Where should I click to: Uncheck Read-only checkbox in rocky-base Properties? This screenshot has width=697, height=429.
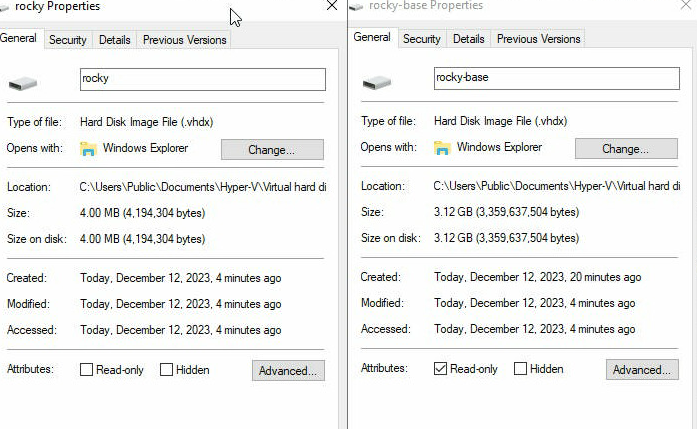pyautogui.click(x=441, y=369)
